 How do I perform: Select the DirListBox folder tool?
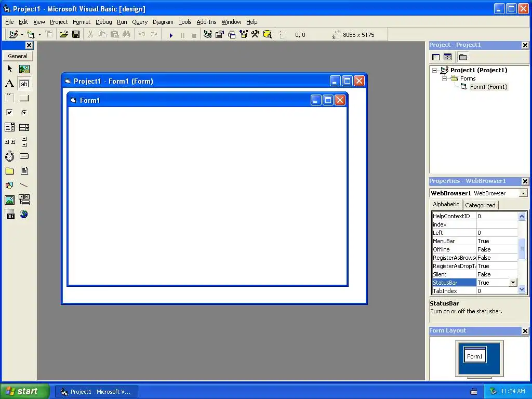point(9,170)
